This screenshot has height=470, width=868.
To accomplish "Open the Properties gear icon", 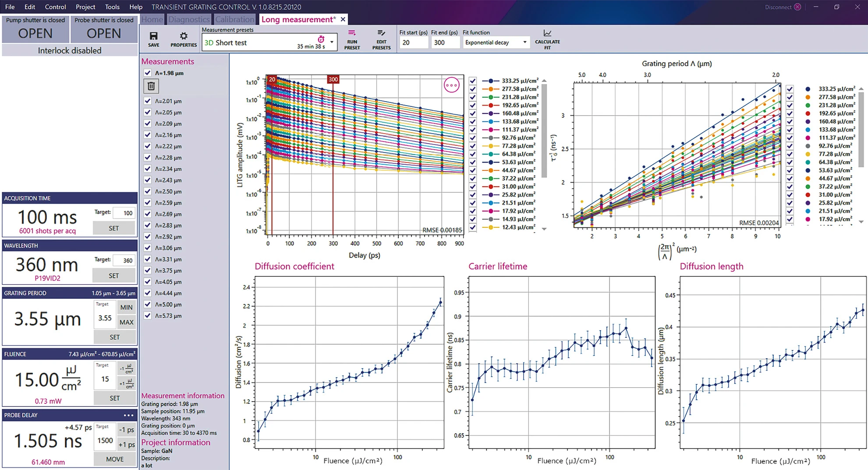I will click(x=184, y=36).
